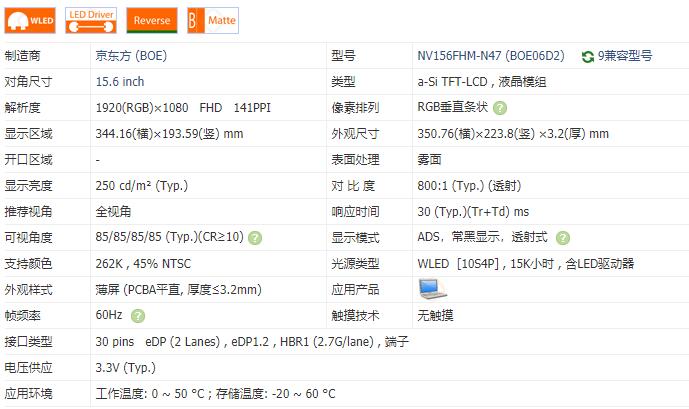Click the 推荐视角 row label
Viewport: 689px width, 409px height.
click(x=29, y=211)
